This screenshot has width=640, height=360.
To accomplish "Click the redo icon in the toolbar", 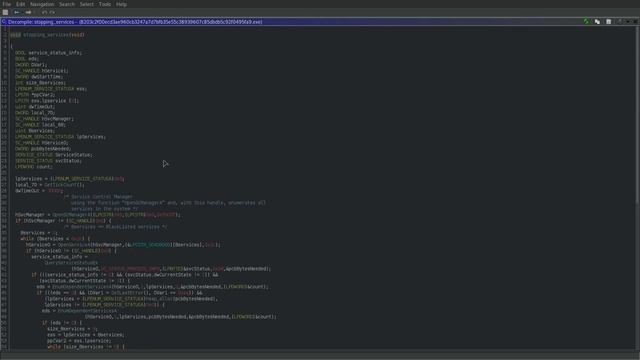I will (x=52, y=12).
